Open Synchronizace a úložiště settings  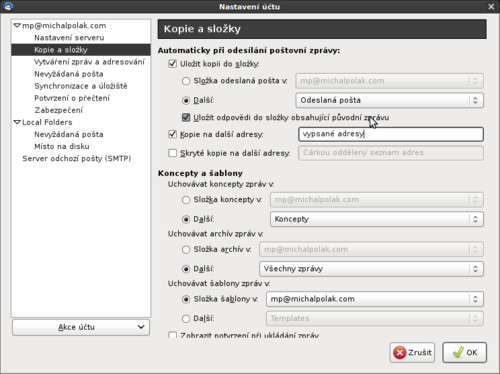click(81, 86)
